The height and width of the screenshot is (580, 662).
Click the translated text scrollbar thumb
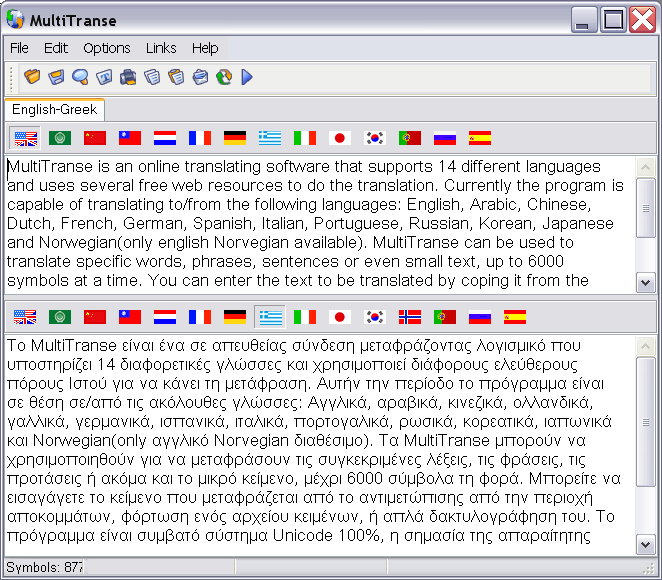646,422
